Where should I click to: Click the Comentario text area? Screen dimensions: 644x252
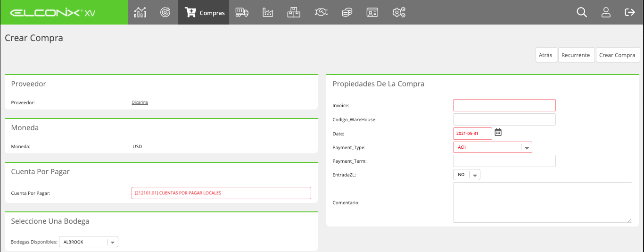(x=543, y=202)
